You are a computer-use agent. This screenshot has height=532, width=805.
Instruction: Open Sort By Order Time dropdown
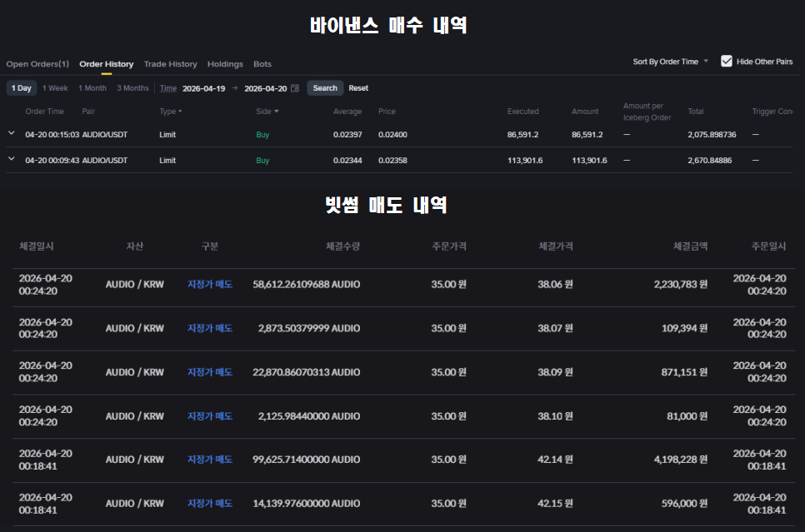(670, 62)
